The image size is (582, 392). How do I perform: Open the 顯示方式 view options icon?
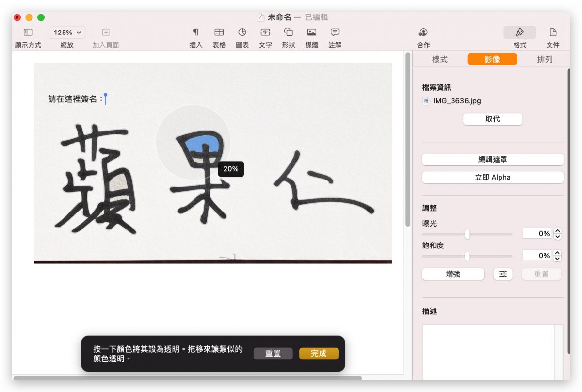28,32
